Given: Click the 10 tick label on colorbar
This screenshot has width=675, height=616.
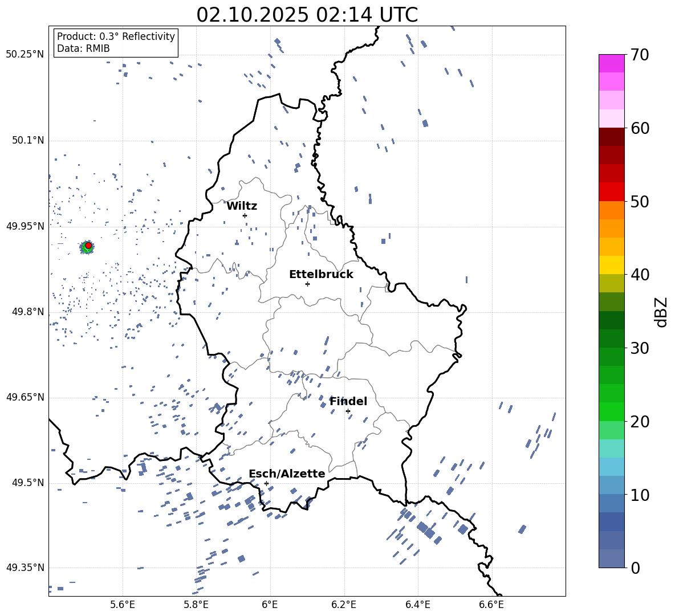Looking at the screenshot, I should tap(640, 495).
